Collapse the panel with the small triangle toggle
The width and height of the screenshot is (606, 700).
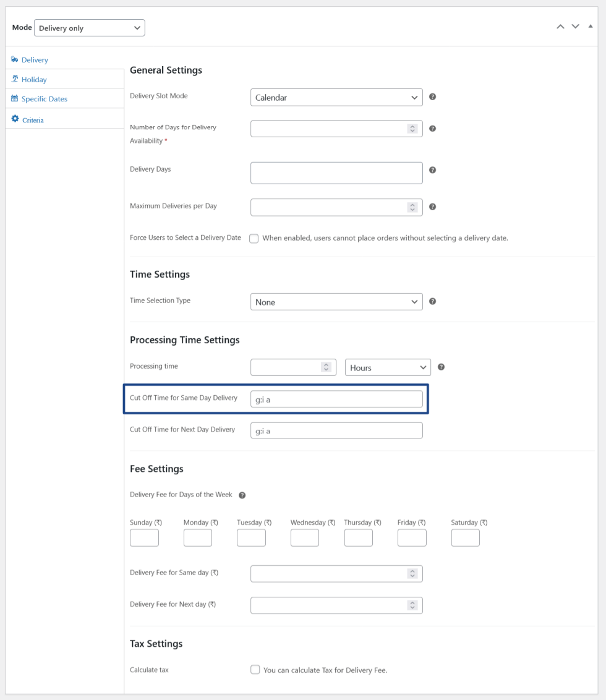[591, 27]
